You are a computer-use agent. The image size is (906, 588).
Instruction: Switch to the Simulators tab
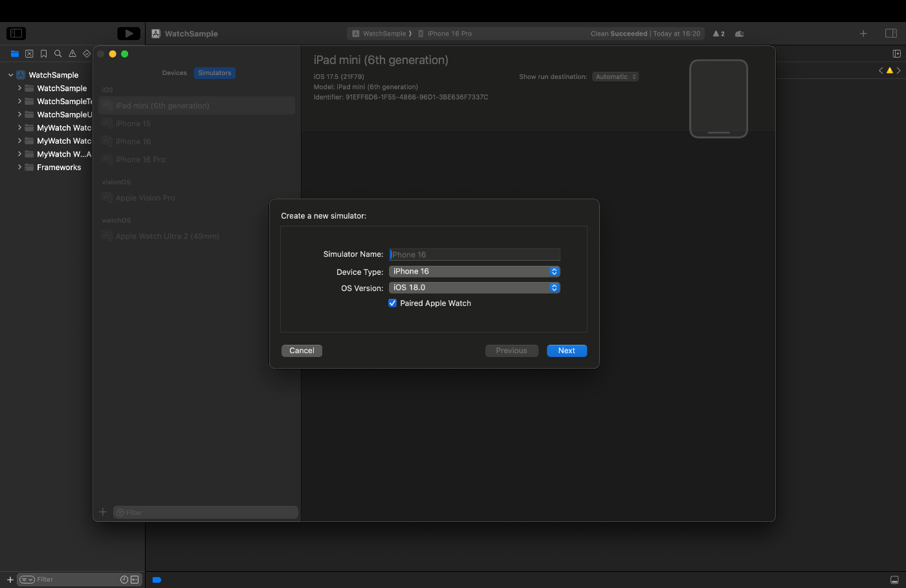click(x=215, y=73)
